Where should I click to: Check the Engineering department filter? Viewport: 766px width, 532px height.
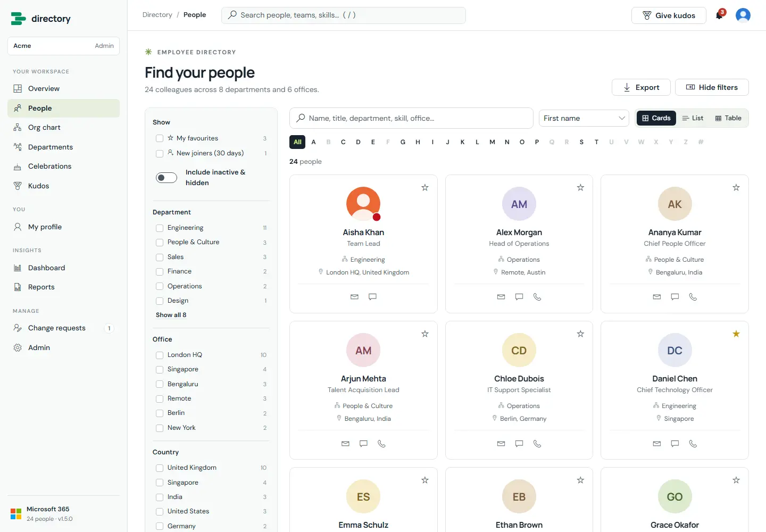coord(160,228)
